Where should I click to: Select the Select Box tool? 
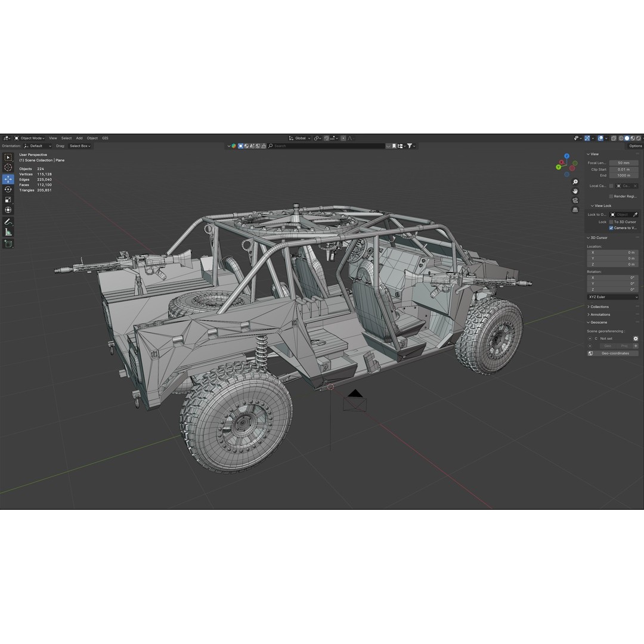point(8,157)
